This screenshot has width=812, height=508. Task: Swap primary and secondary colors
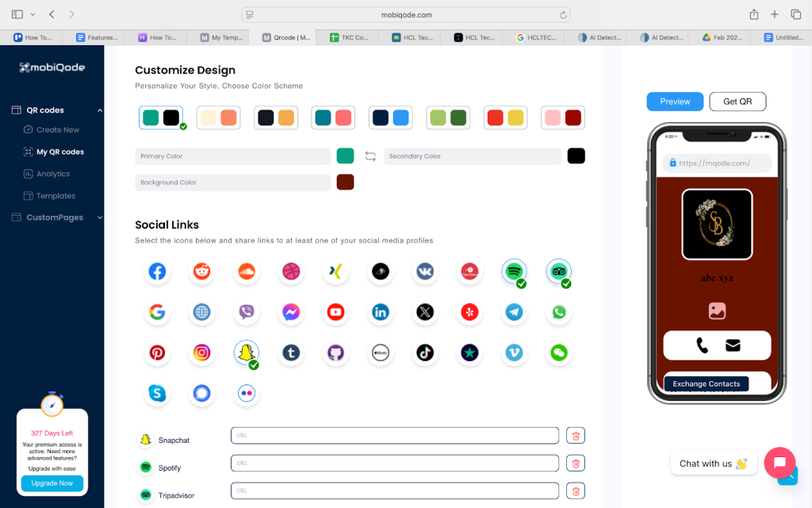[x=370, y=156]
